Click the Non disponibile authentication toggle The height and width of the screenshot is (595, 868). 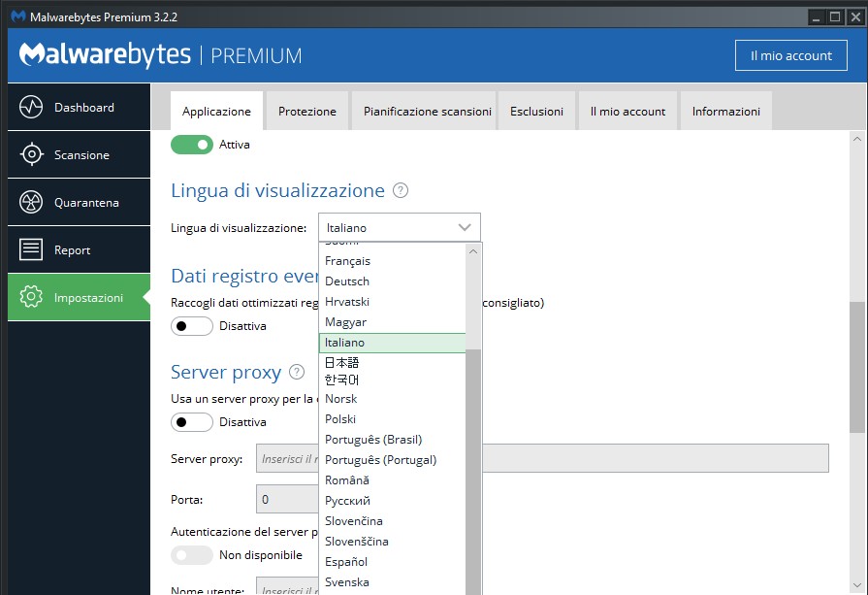pyautogui.click(x=191, y=555)
